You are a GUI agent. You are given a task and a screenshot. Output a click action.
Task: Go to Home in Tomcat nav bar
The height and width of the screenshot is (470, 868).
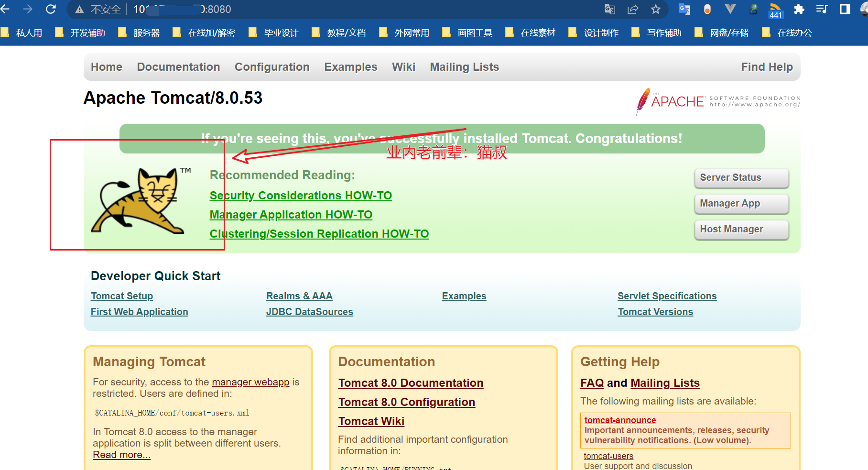[x=107, y=67]
